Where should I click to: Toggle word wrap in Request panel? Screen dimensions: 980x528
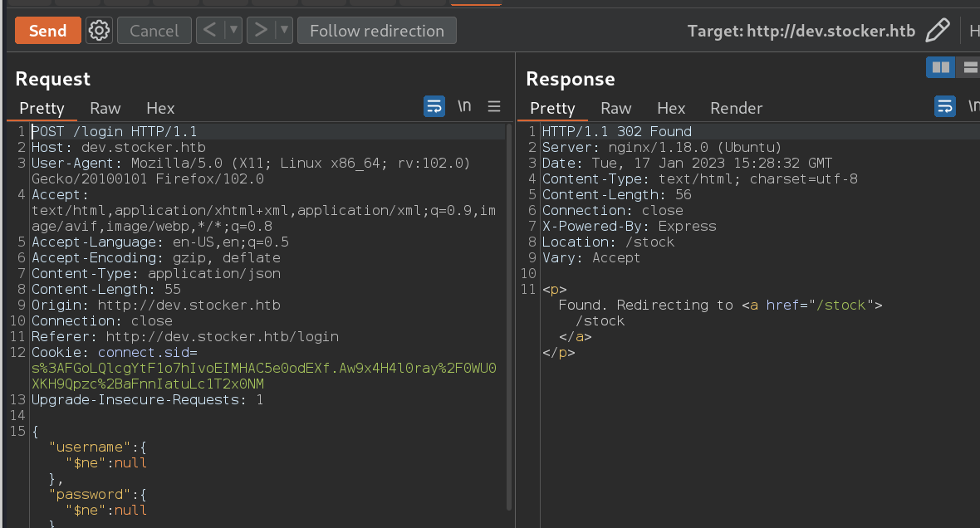pos(434,106)
